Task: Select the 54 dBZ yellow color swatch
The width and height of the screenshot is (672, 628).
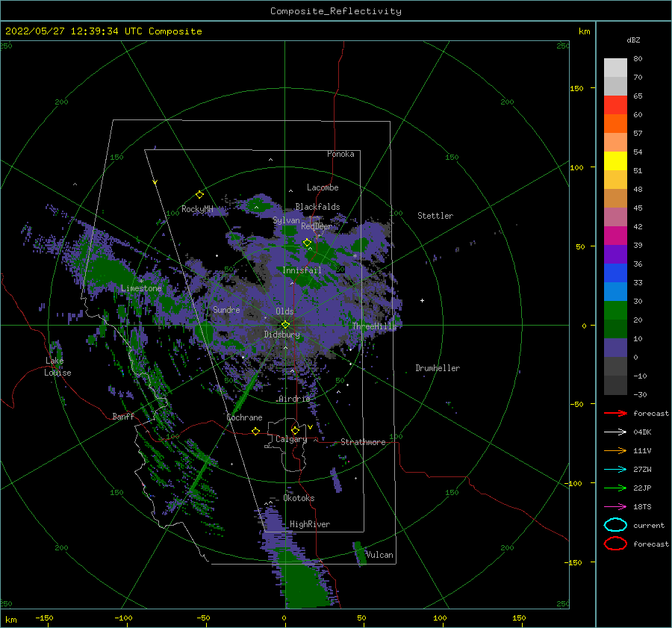Action: click(615, 161)
